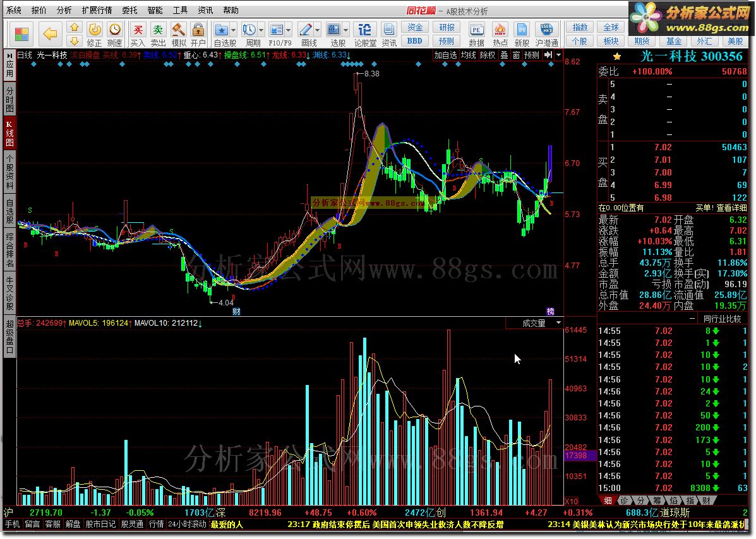Click the yellow back arrow icon
The width and height of the screenshot is (756, 539).
coord(50,33)
